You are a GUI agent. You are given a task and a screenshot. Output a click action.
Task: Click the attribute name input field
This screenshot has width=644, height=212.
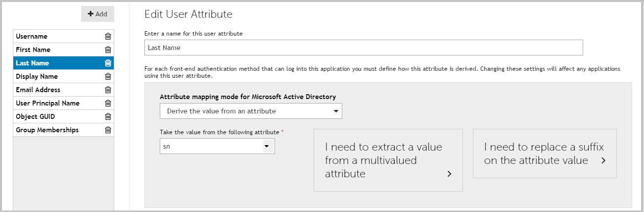[364, 48]
